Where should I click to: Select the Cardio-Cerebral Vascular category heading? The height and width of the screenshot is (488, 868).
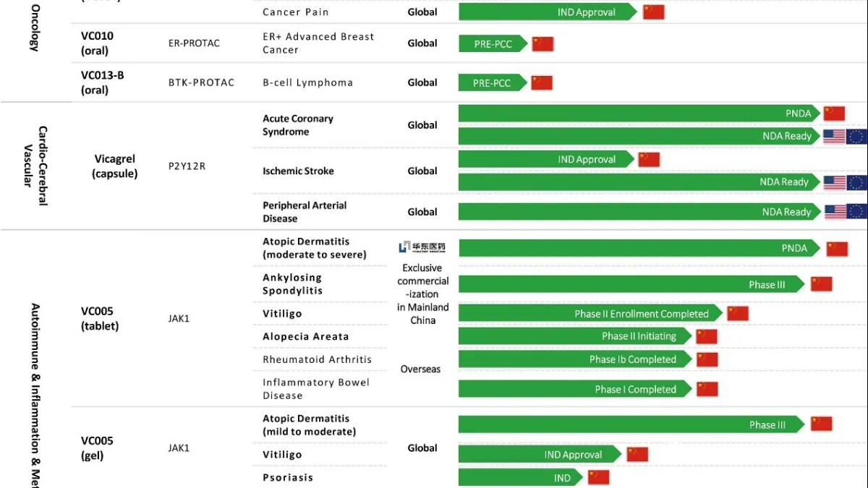(35, 166)
